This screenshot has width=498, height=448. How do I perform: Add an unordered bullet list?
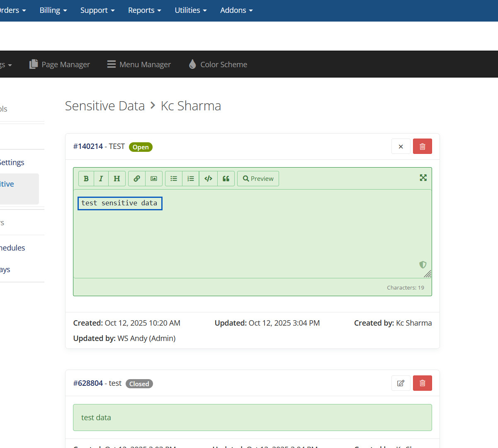click(x=174, y=179)
